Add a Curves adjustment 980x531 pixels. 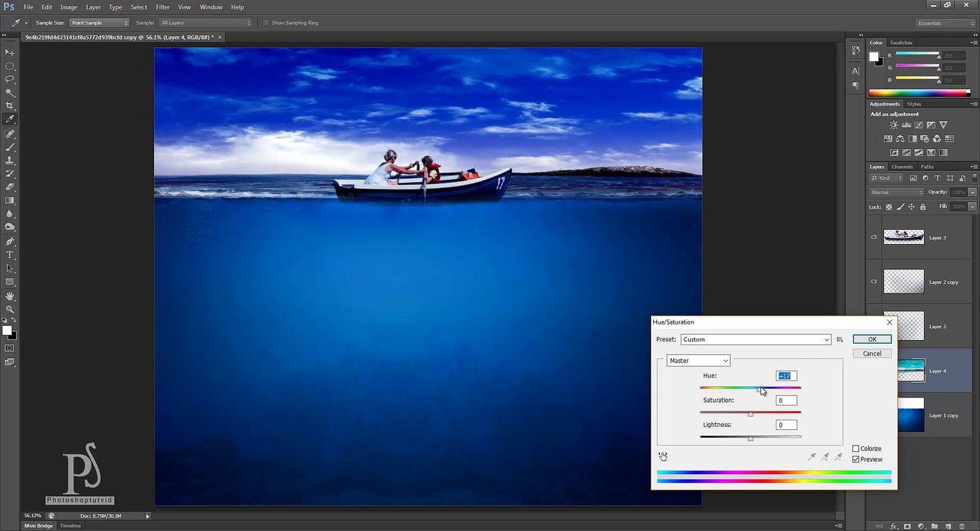[919, 125]
